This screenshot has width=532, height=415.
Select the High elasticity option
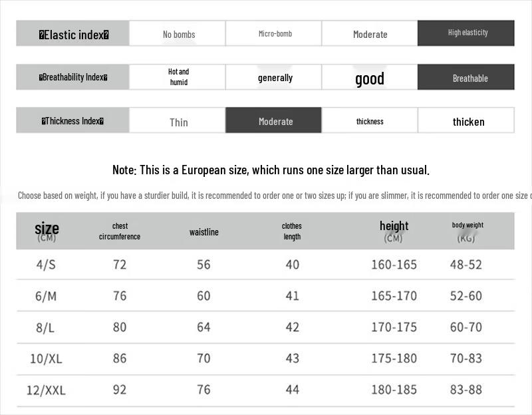466,33
